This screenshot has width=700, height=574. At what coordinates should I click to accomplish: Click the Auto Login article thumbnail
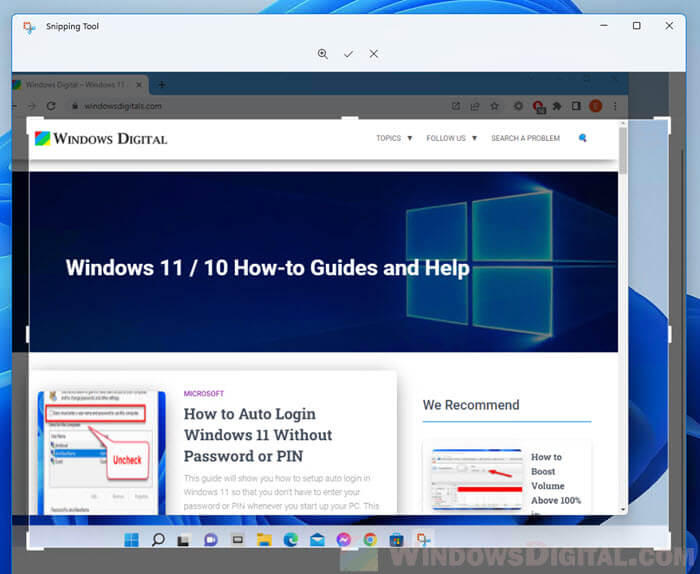(101, 453)
